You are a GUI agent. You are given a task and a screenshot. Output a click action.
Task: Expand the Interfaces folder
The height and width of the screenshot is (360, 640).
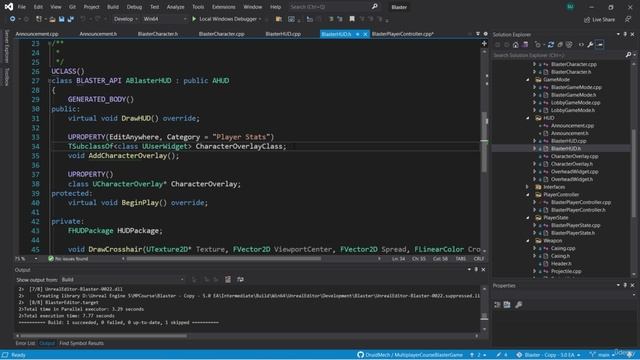pos(528,187)
